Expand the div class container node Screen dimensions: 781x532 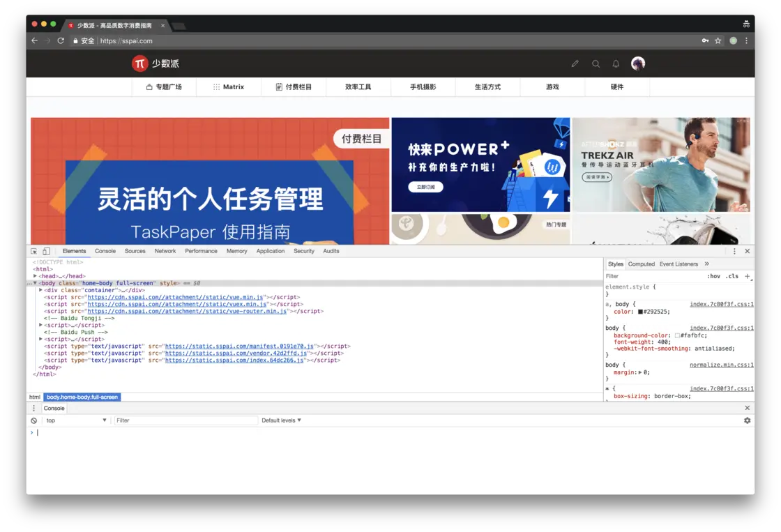click(40, 290)
